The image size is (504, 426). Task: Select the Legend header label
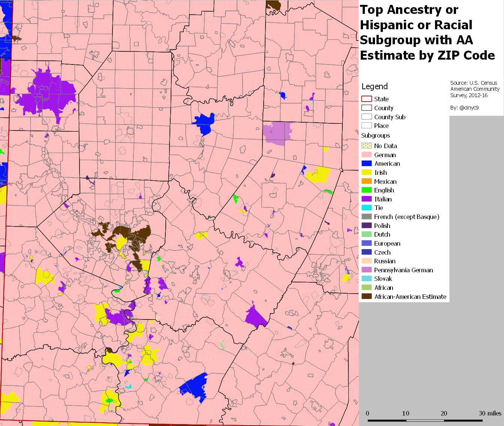pyautogui.click(x=375, y=86)
